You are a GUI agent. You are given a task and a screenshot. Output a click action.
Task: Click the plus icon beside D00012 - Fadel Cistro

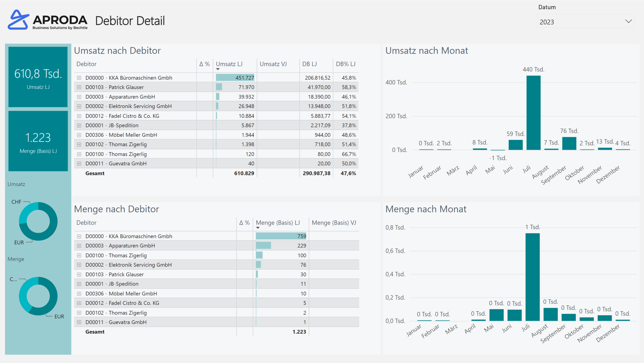[79, 116]
